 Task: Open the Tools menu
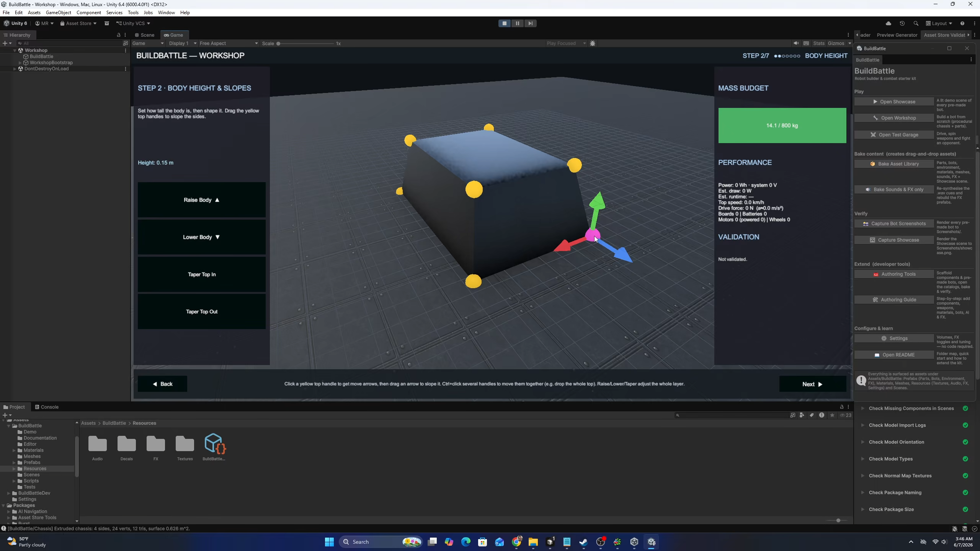(x=133, y=13)
